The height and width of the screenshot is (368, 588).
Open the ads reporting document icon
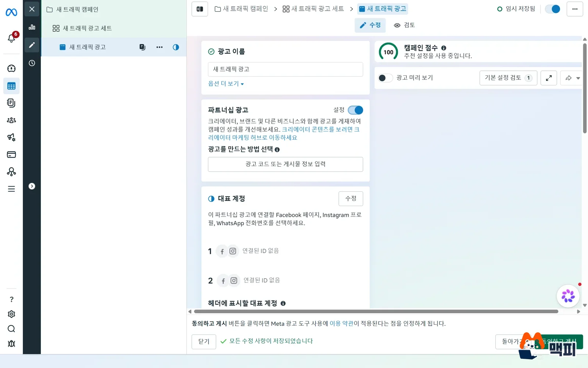pyautogui.click(x=11, y=103)
